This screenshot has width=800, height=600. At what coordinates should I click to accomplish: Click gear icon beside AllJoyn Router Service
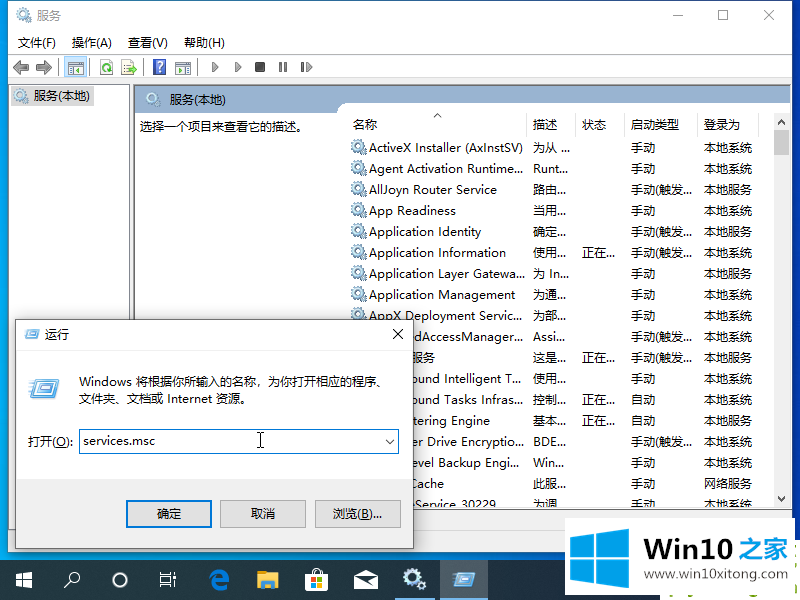click(x=359, y=189)
